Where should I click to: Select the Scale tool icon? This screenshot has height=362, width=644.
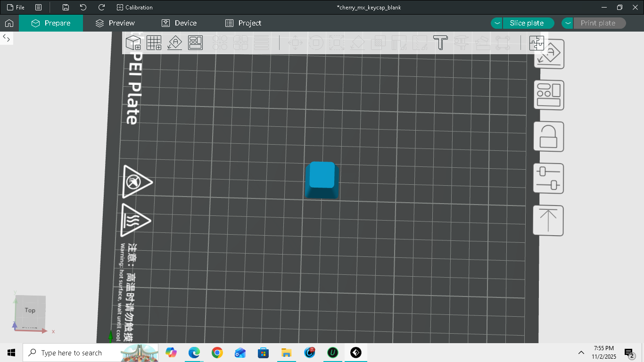coord(337,43)
